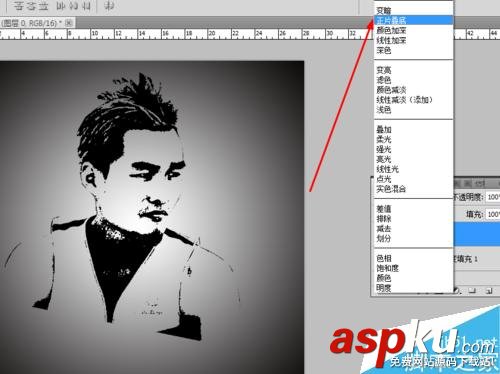This screenshot has height=374, width=500.
Task: Click the 不透明度 opacity value field
Action: coord(493,197)
